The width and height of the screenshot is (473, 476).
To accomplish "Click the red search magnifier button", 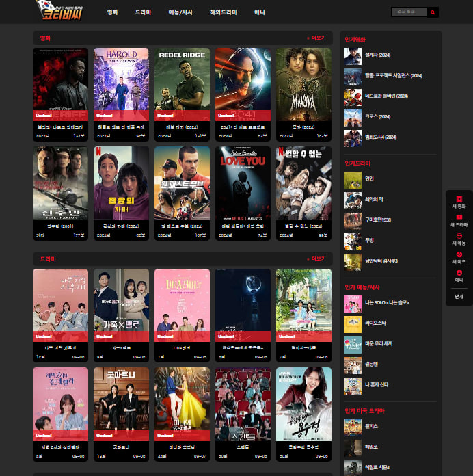I will point(433,12).
